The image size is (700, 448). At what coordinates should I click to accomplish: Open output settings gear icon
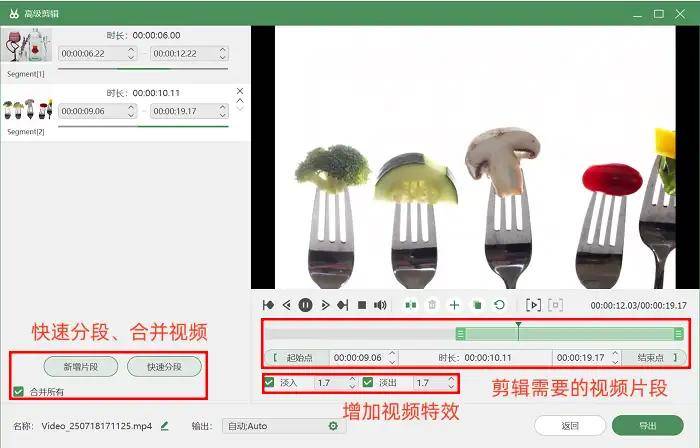tap(334, 426)
